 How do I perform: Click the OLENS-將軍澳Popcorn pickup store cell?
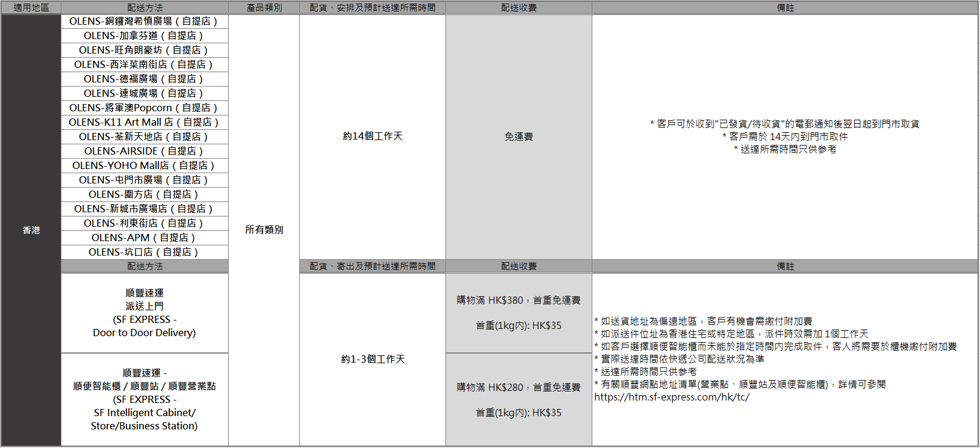(x=144, y=108)
